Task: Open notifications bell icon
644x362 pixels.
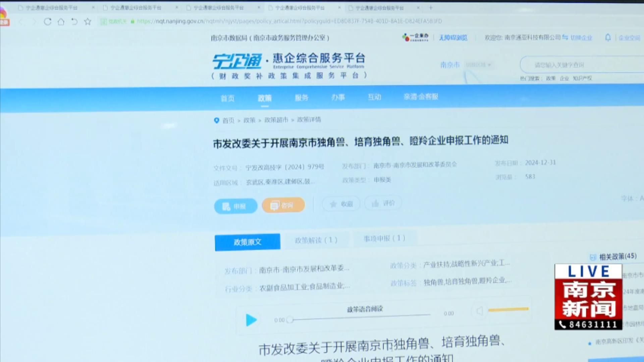Action: (x=608, y=38)
